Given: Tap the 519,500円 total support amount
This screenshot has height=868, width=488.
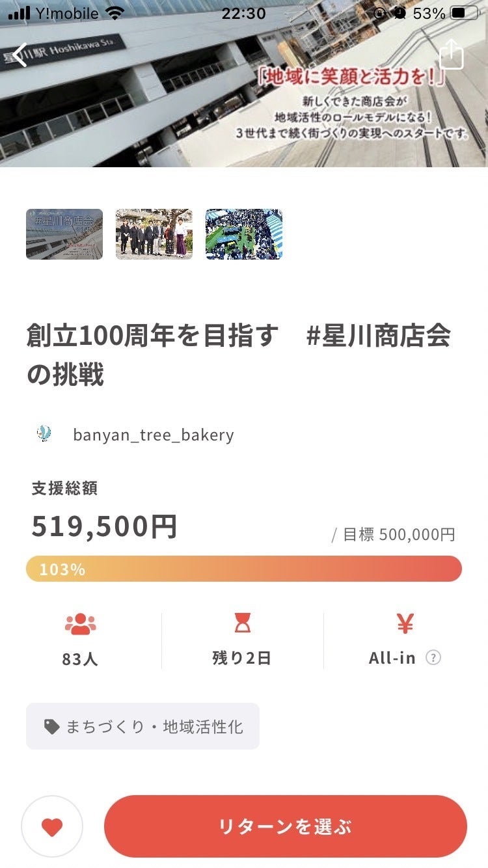Looking at the screenshot, I should [104, 526].
